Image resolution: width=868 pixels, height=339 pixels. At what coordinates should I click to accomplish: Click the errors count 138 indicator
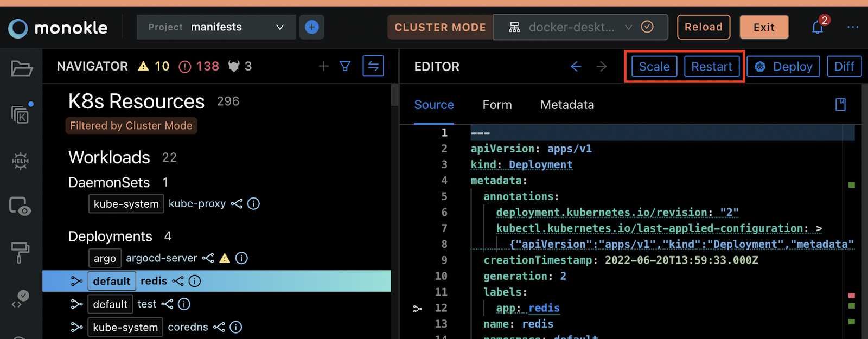[199, 66]
